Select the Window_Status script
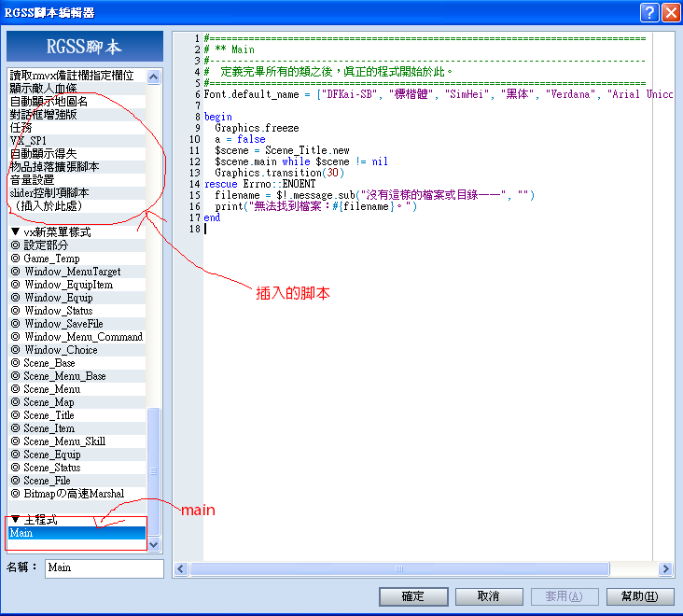Viewport: 683px width, 616px height. click(x=77, y=311)
